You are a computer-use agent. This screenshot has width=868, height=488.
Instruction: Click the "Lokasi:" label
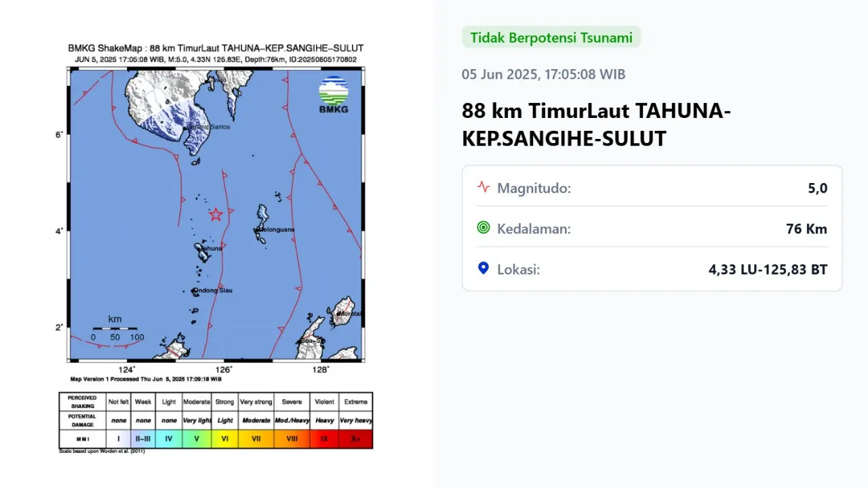(x=519, y=269)
